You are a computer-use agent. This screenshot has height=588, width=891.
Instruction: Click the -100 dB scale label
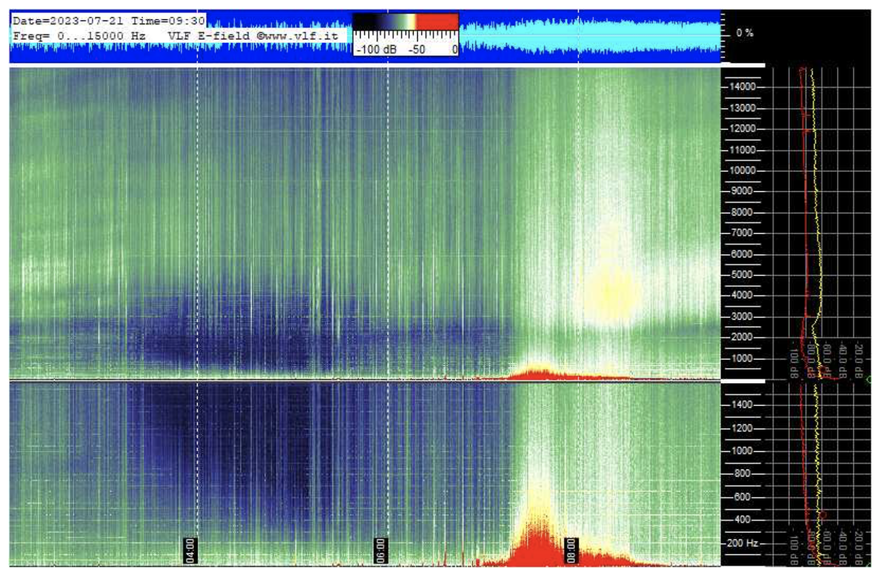point(377,50)
